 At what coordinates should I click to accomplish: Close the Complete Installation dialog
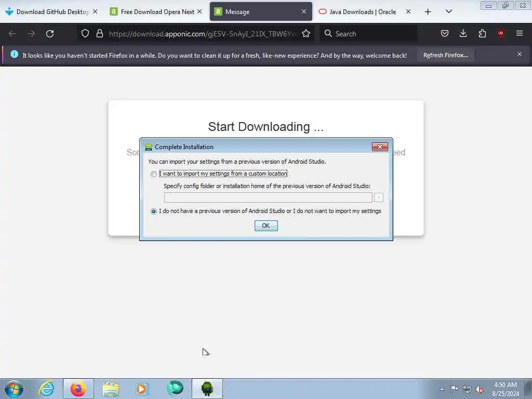point(380,147)
